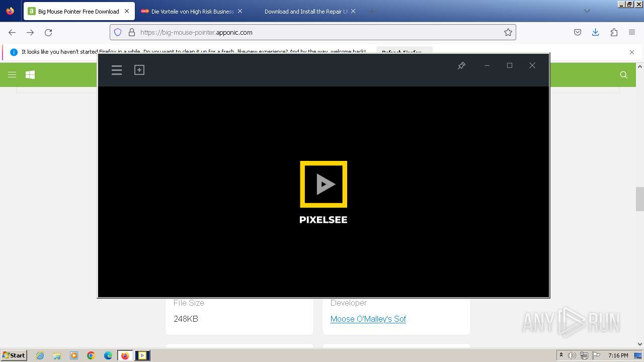Viewport: 644px width, 362px height.
Task: Open the list all tabs dropdown
Action: coord(587,11)
